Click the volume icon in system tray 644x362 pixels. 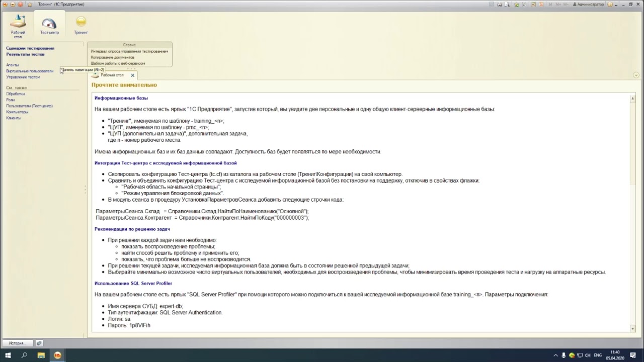pyautogui.click(x=588, y=355)
